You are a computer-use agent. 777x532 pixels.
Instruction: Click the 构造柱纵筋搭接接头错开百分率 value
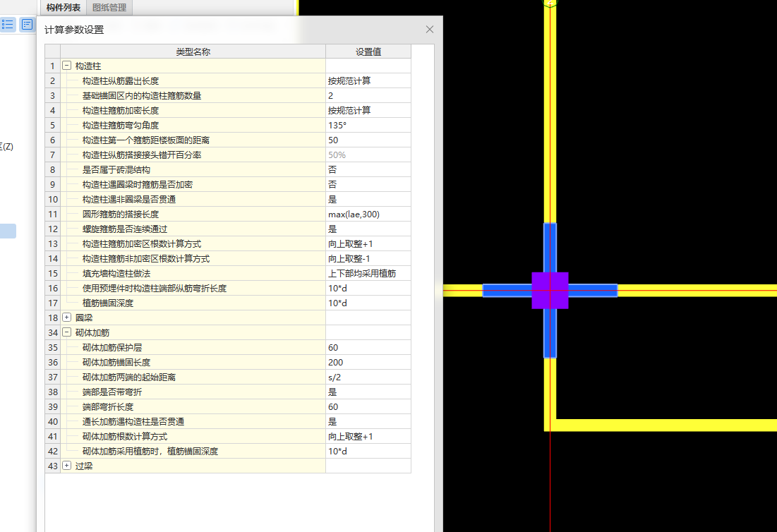(x=368, y=155)
